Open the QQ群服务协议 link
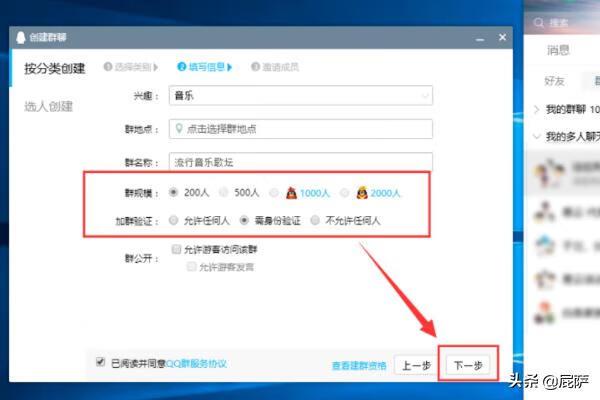The height and width of the screenshot is (400, 600). [197, 364]
